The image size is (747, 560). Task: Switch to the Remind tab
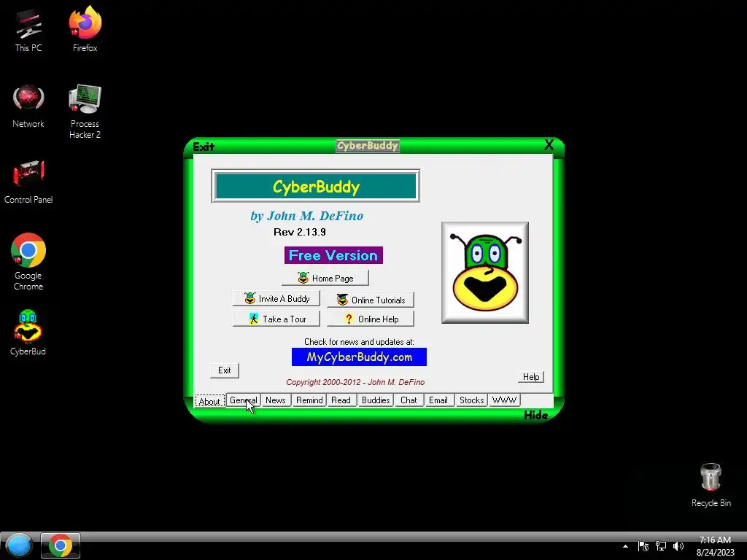point(309,400)
